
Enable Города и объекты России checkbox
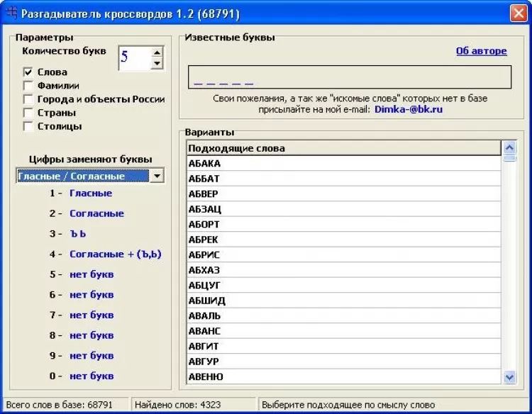click(x=28, y=99)
